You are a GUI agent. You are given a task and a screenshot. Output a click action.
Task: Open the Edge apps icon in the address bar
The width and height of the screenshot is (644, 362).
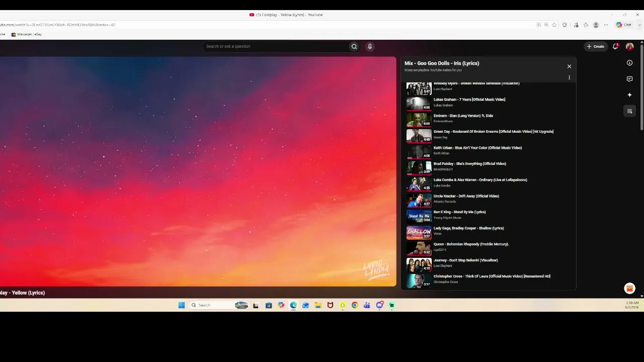(538, 25)
